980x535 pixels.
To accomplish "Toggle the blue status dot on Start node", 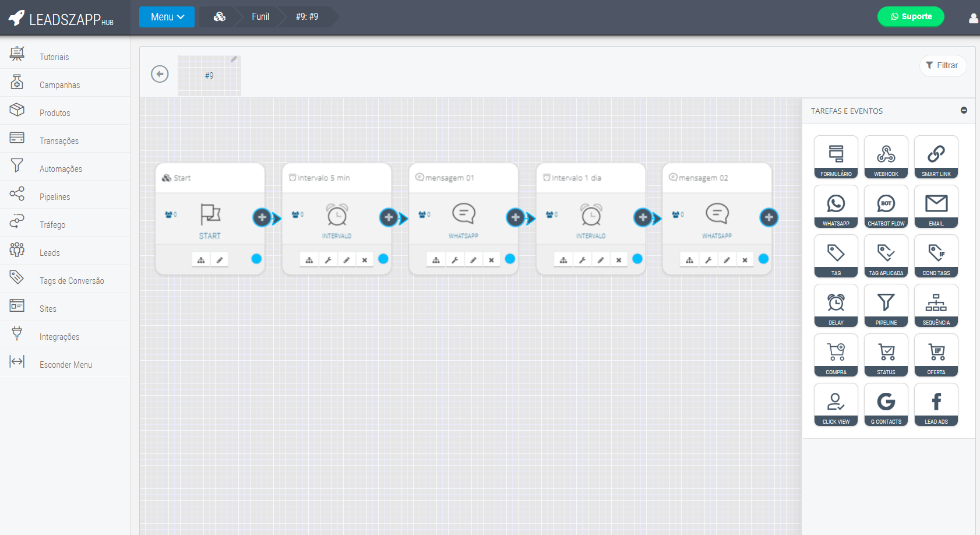I will (256, 259).
